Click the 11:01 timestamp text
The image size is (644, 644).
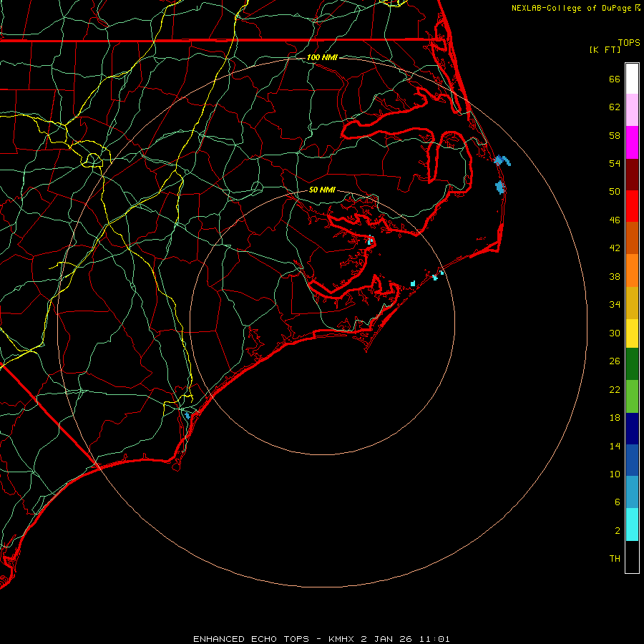pos(434,639)
